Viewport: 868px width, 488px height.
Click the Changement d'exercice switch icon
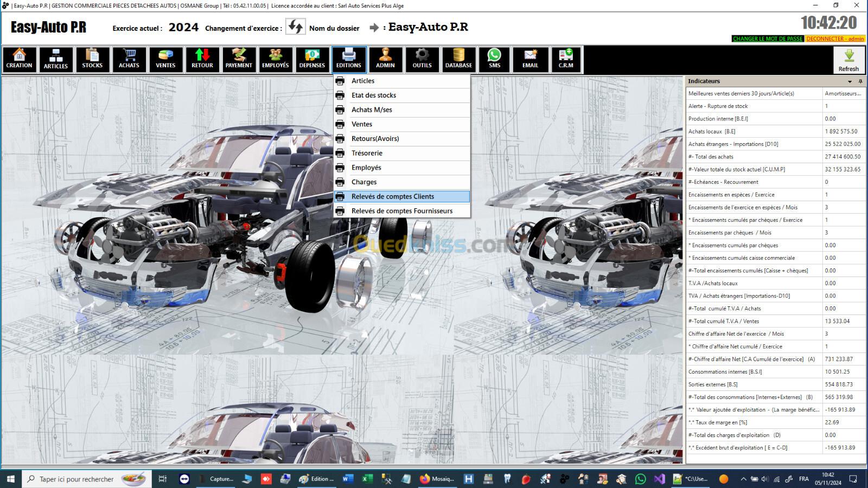296,27
